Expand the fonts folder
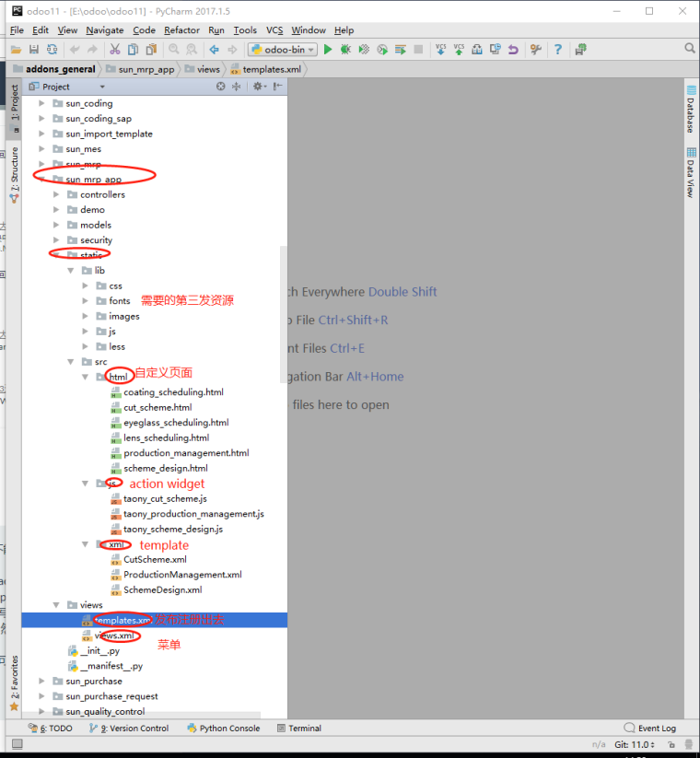 click(86, 300)
